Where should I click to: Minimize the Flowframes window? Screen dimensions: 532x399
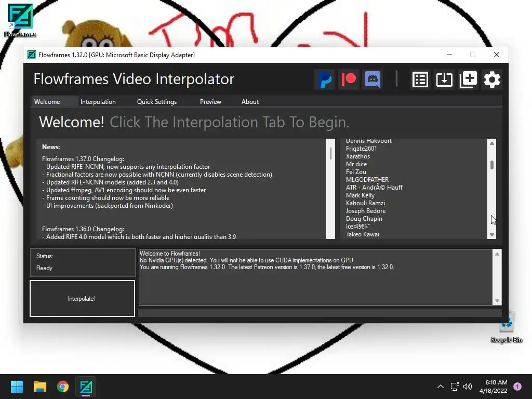click(x=449, y=55)
